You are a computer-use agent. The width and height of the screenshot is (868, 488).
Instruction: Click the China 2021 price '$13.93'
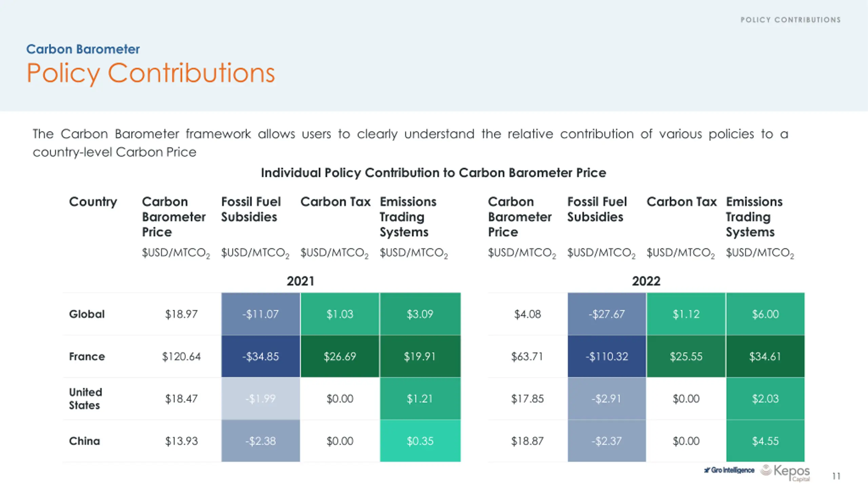tap(181, 441)
